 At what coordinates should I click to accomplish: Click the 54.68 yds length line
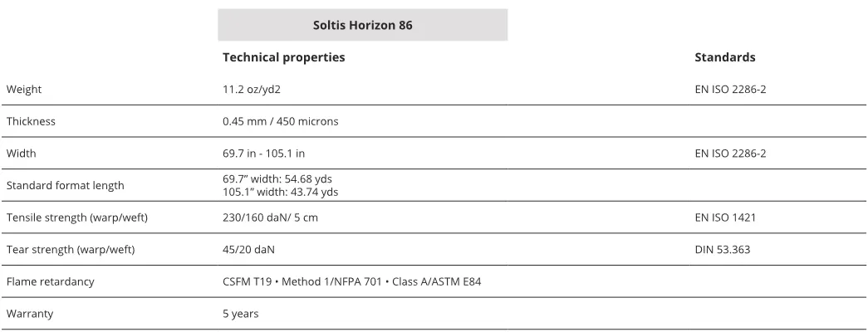(277, 179)
